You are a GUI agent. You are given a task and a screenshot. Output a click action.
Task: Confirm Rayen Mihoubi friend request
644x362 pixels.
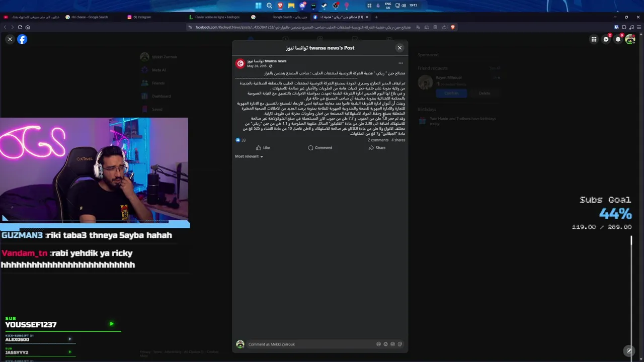[451, 93]
